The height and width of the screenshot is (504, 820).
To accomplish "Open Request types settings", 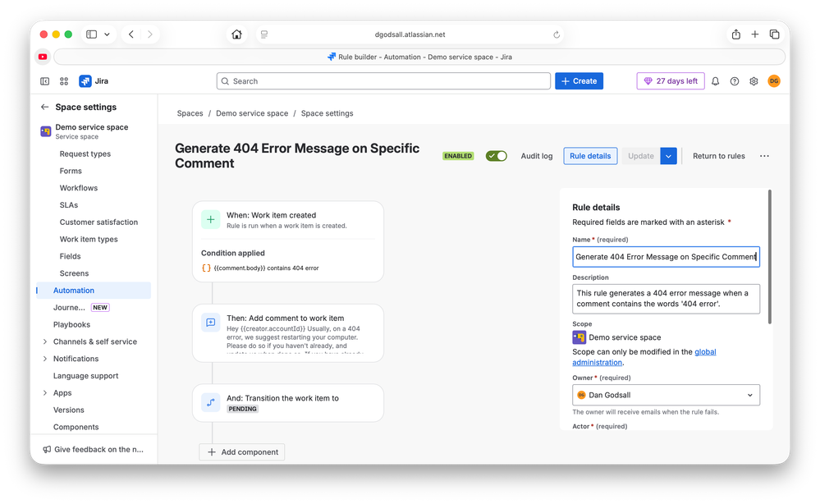I will coord(85,153).
